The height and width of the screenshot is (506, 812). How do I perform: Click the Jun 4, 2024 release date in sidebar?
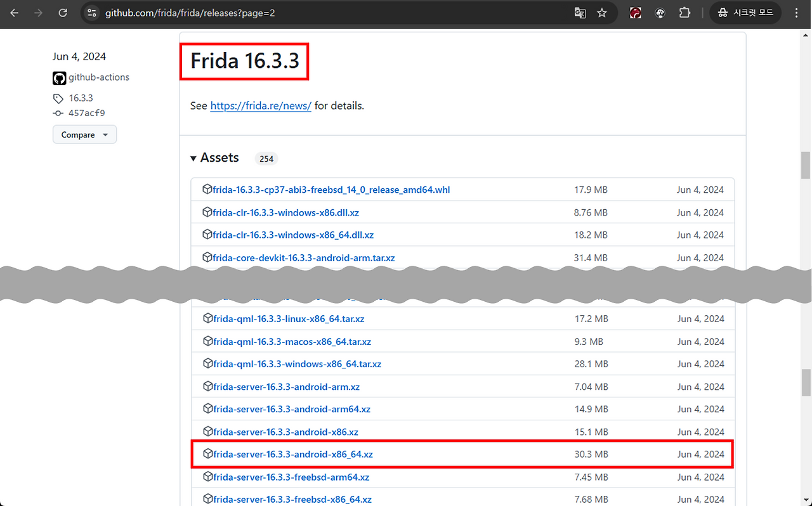(79, 56)
